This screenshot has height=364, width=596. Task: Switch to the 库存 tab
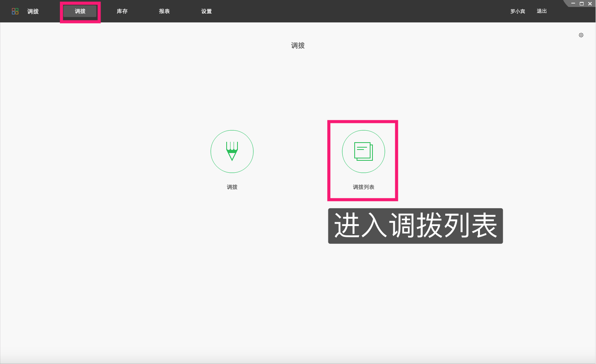pos(122,11)
